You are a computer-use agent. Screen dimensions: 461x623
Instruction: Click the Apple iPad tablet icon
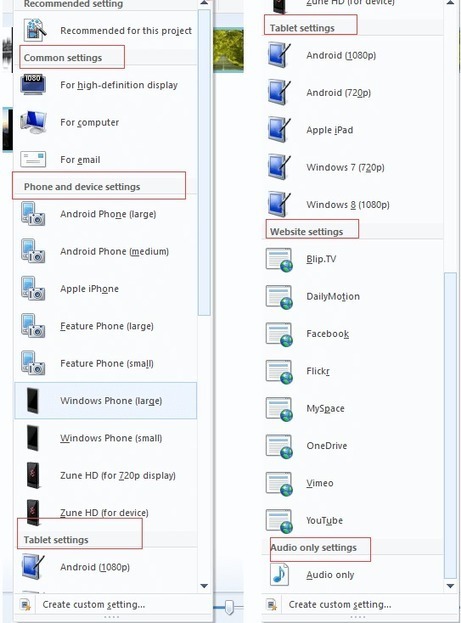279,129
